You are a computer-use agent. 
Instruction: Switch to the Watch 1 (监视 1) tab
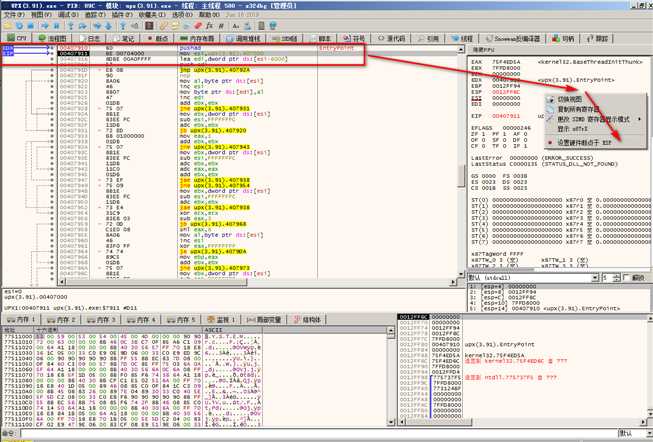(222, 320)
